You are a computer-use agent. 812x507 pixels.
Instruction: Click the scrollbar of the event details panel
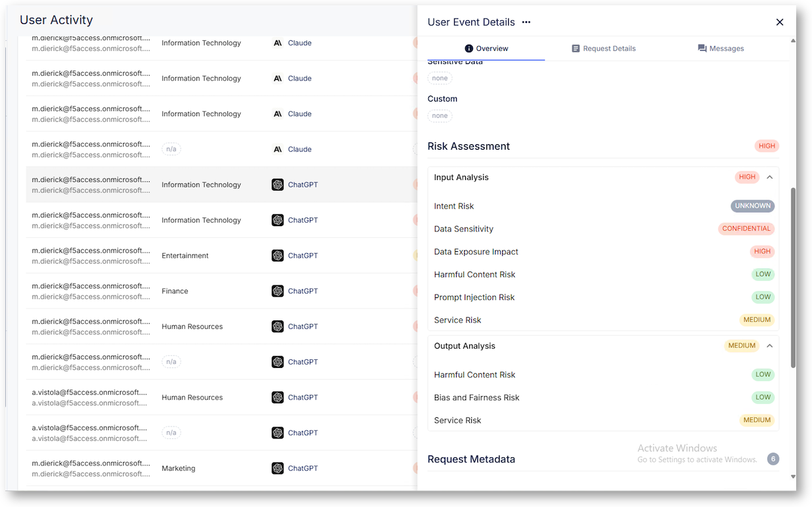(x=793, y=277)
